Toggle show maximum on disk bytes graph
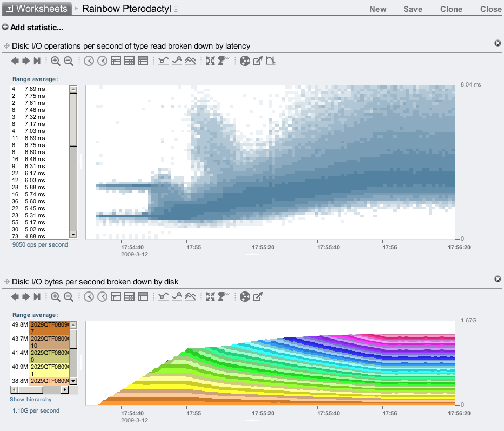This screenshot has height=431, width=504. click(x=177, y=296)
